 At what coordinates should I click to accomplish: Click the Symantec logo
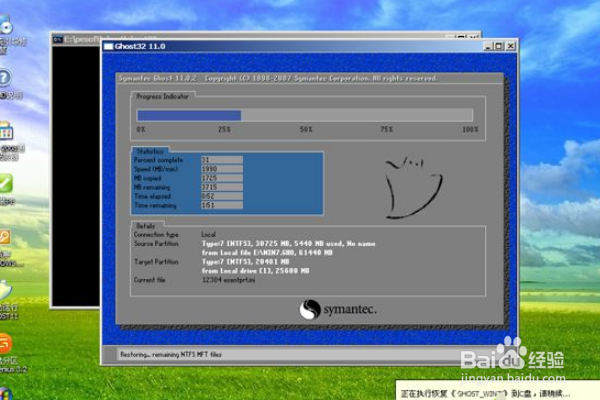click(338, 309)
